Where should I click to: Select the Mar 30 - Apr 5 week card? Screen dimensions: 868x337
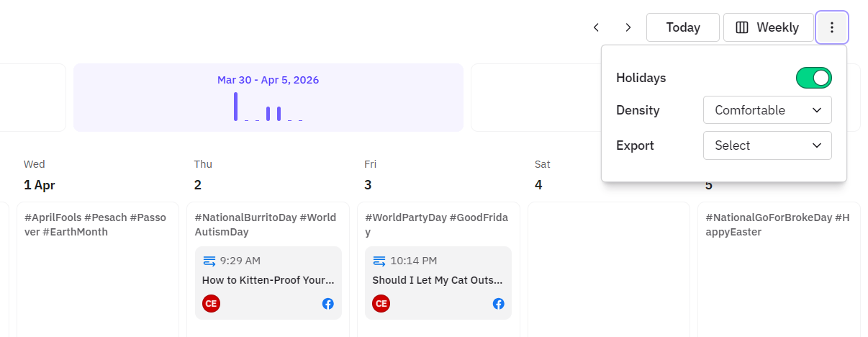click(268, 97)
